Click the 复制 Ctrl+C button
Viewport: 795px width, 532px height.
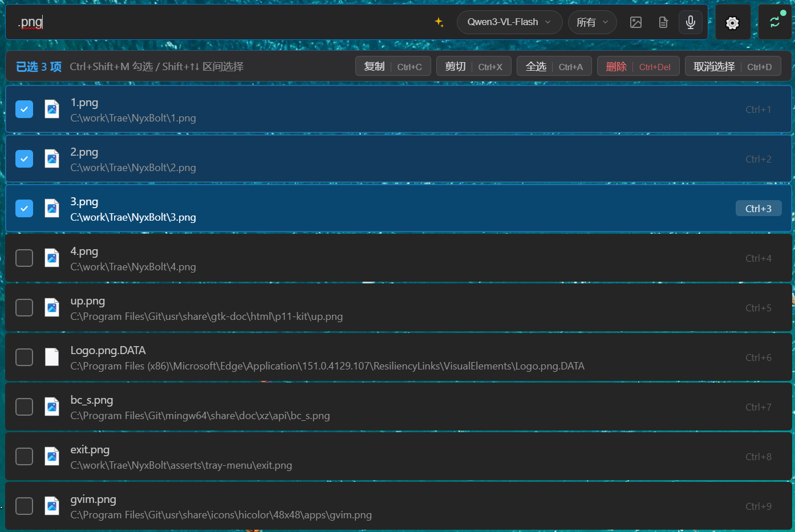(x=393, y=66)
